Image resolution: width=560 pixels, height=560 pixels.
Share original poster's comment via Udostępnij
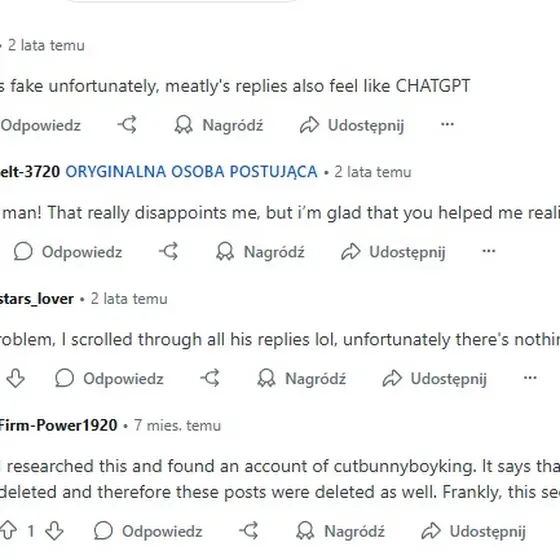pyautogui.click(x=393, y=251)
